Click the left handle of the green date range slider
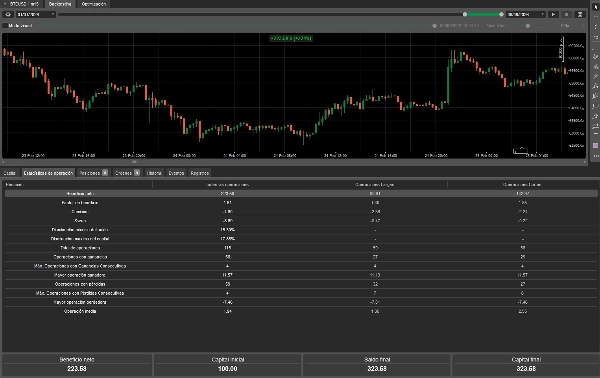This screenshot has width=600, height=378. point(465,14)
